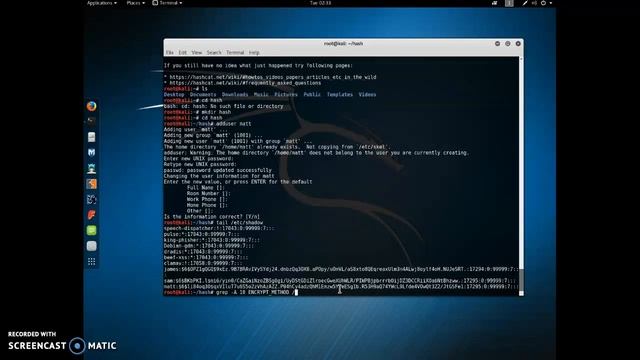Click the 'speech-dispatcher' shadow entry

click(x=219, y=229)
